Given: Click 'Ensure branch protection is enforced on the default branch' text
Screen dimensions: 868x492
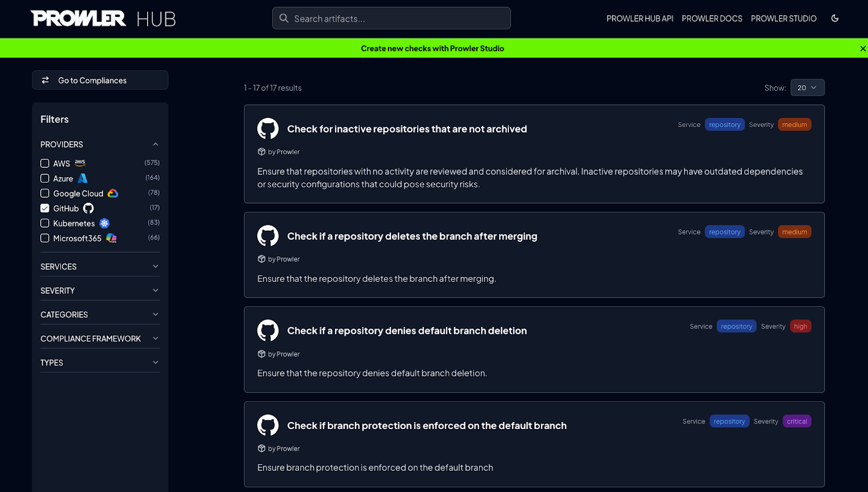Looking at the screenshot, I should 375,468.
